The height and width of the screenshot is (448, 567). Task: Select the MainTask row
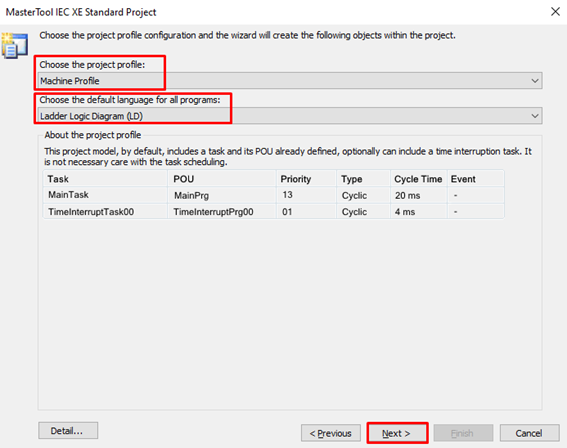[273, 195]
